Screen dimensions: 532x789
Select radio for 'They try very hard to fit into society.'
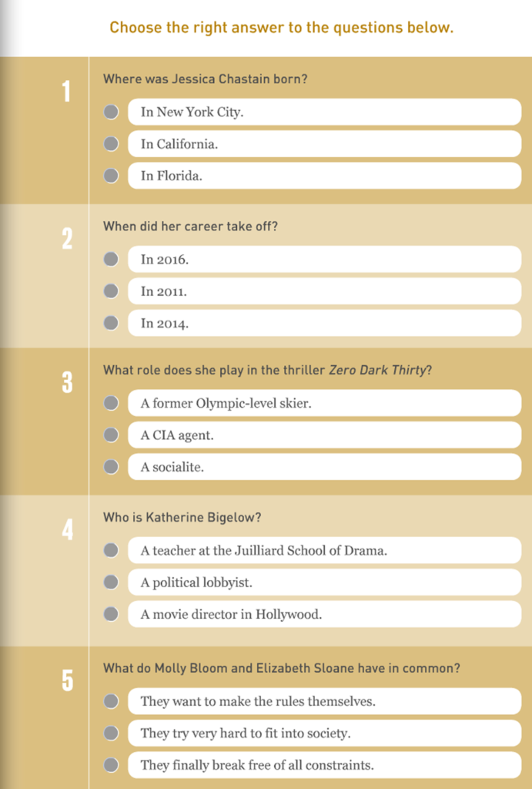tap(112, 734)
